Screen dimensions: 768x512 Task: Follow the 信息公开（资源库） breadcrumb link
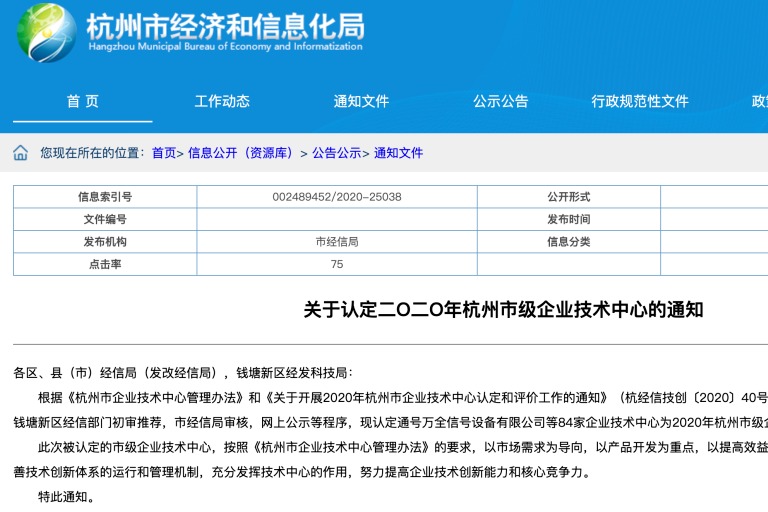tap(240, 153)
